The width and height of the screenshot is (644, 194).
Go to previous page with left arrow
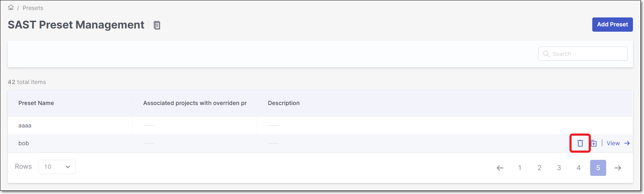[x=500, y=168]
